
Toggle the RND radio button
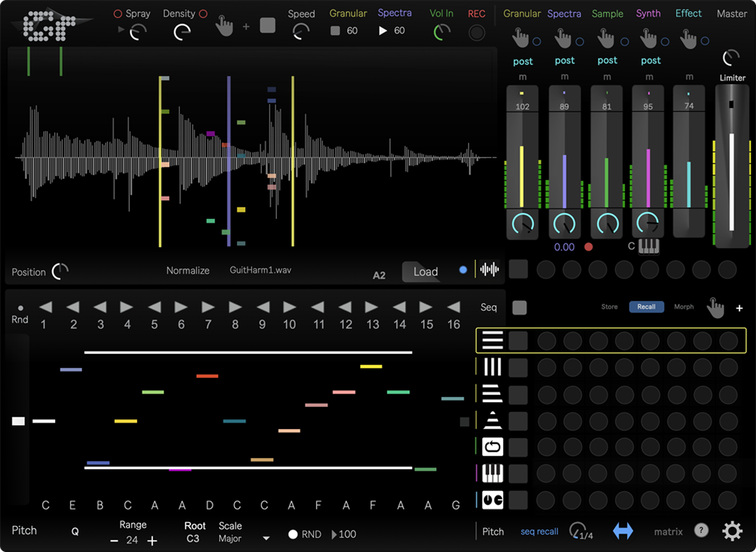point(293,534)
